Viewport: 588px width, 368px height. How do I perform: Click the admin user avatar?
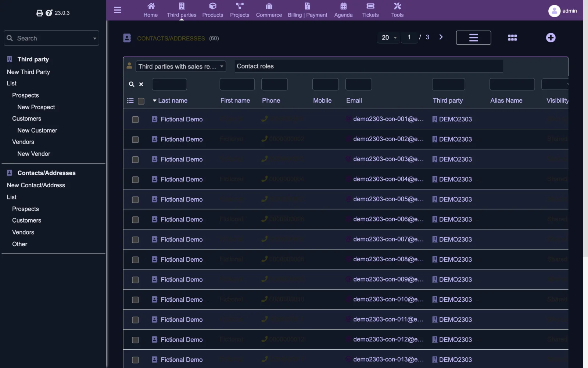point(554,11)
